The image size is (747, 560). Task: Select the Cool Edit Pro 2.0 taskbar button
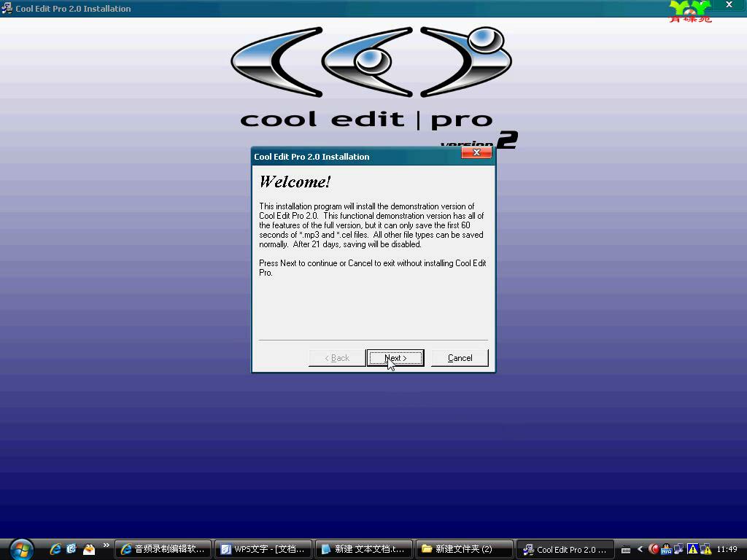[565, 549]
